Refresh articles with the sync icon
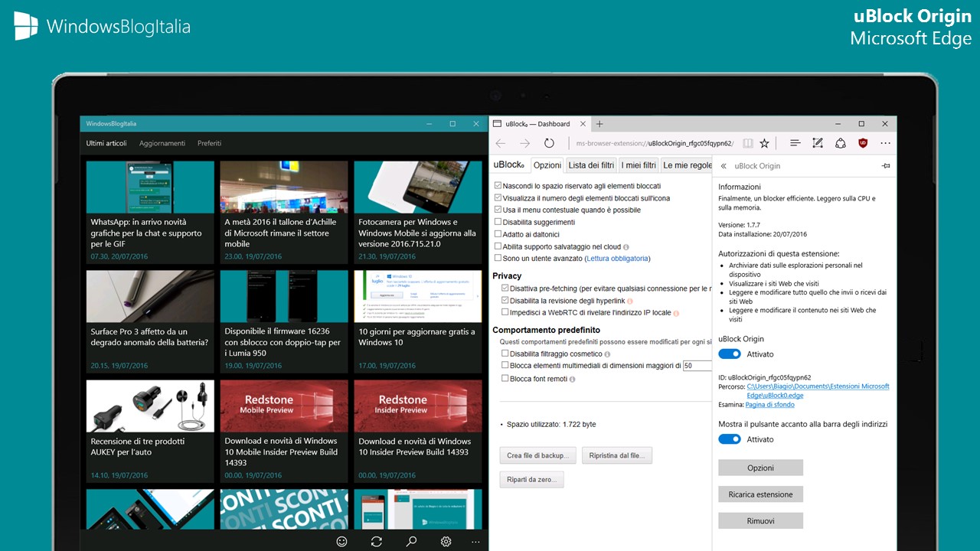Viewport: 980px width, 551px height. tap(376, 541)
